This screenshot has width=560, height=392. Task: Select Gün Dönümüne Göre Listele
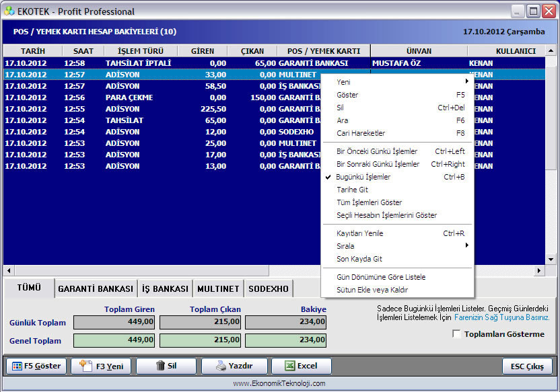(x=398, y=277)
